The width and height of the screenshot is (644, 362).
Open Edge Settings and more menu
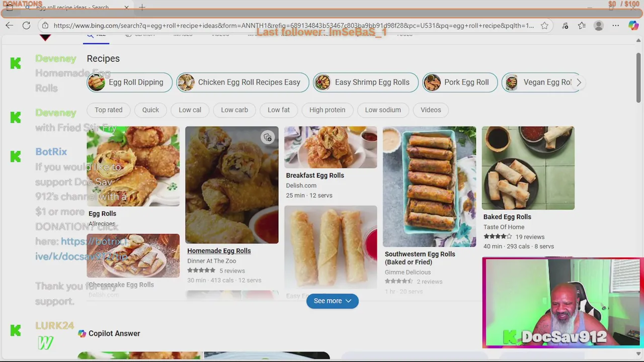615,26
